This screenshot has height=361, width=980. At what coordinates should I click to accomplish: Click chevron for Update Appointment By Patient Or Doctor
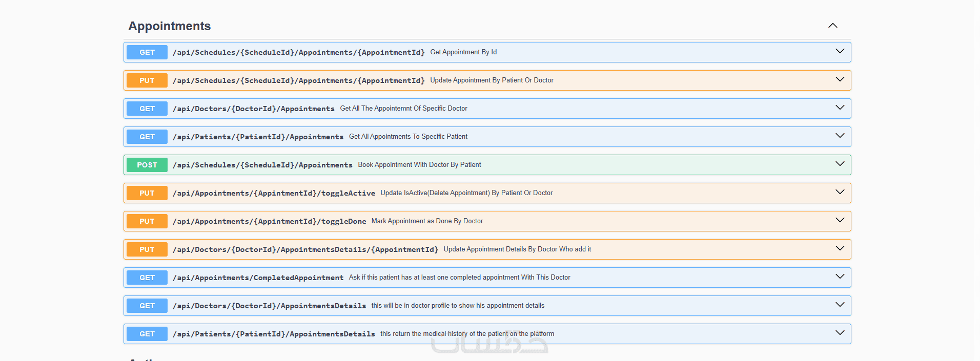[x=840, y=80]
